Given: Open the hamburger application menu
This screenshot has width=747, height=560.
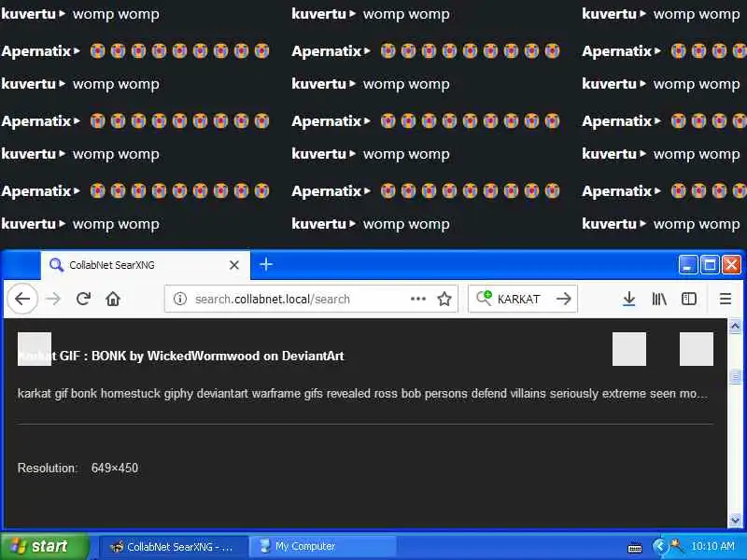Looking at the screenshot, I should [726, 299].
